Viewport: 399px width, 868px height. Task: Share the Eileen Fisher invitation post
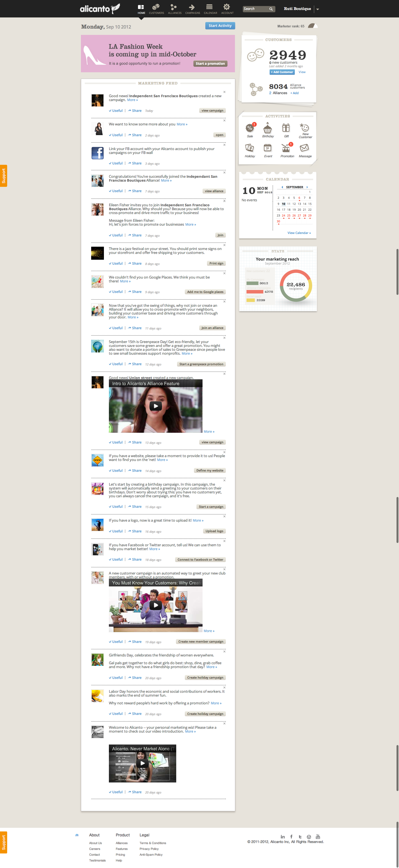135,235
